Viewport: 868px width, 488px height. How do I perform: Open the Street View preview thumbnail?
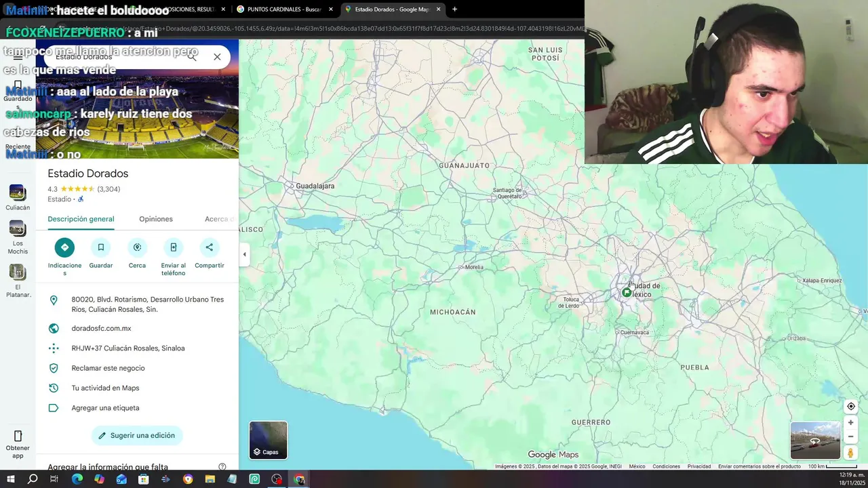click(x=815, y=441)
